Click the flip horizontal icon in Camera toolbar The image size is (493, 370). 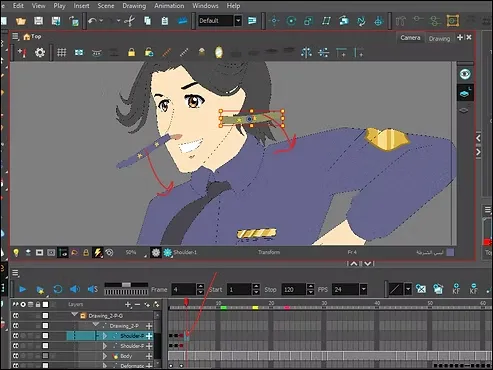(x=306, y=52)
